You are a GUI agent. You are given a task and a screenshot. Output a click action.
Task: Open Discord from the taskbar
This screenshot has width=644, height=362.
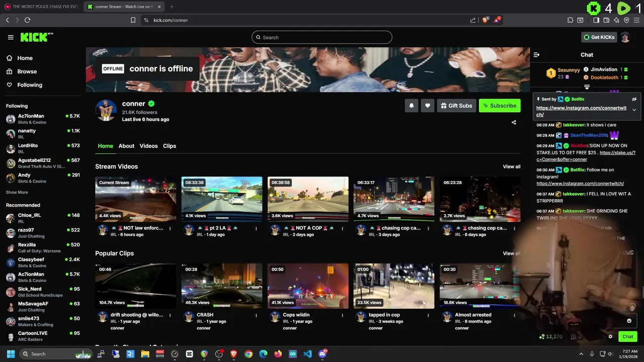(323, 354)
